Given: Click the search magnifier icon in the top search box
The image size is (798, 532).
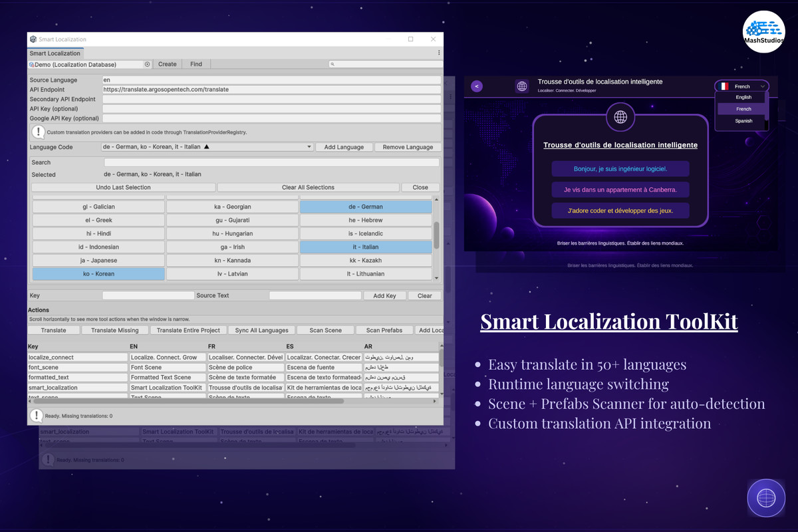Looking at the screenshot, I should click(332, 65).
